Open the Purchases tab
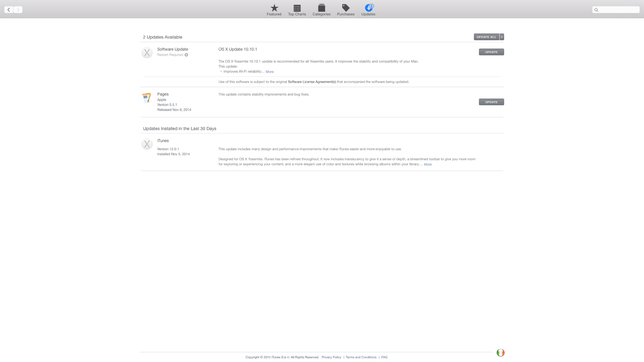This screenshot has width=644, height=362. [x=345, y=10]
